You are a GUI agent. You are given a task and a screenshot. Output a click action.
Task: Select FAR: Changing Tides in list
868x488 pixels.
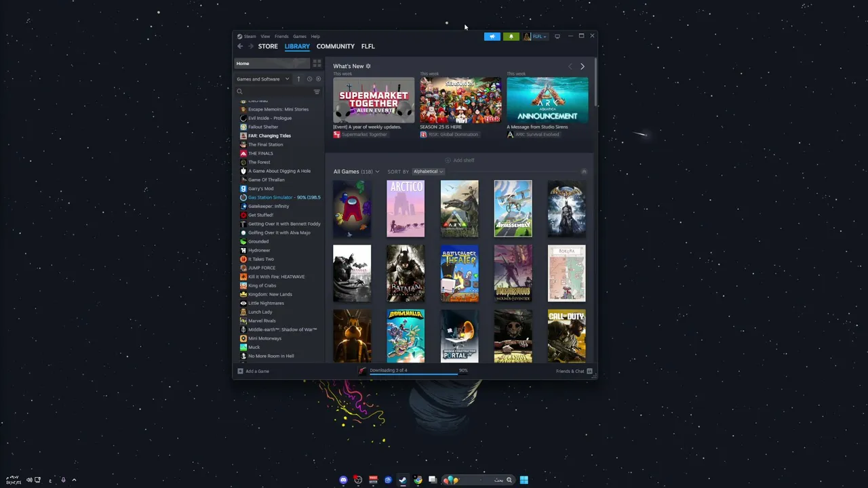coord(279,136)
